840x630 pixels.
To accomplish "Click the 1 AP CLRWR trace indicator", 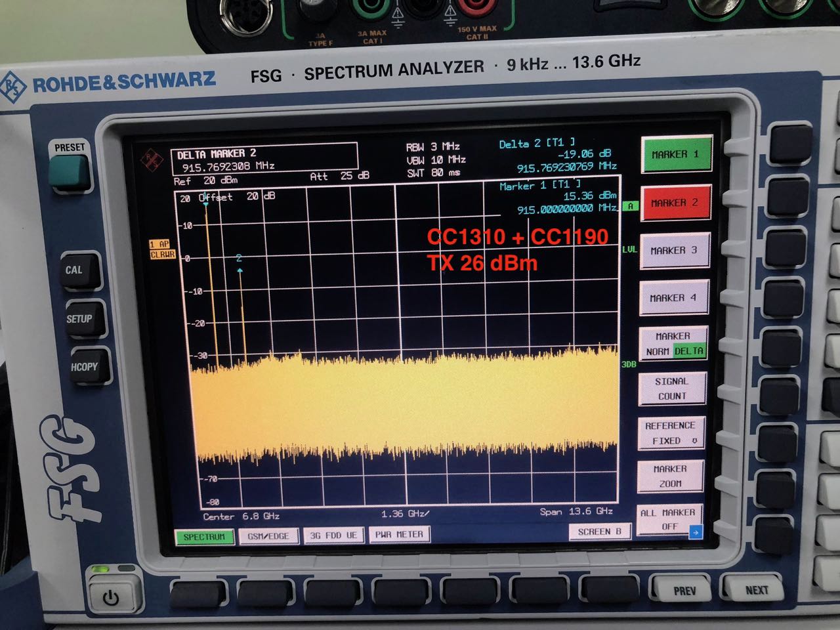I will [163, 249].
